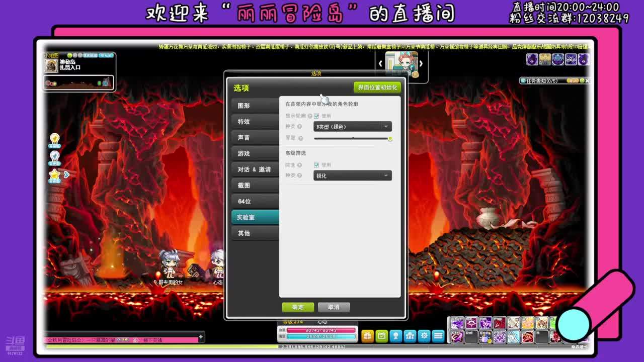Image resolution: width=644 pixels, height=362 pixels.
Task: Use the Ins quick slot skill
Action: tap(471, 323)
